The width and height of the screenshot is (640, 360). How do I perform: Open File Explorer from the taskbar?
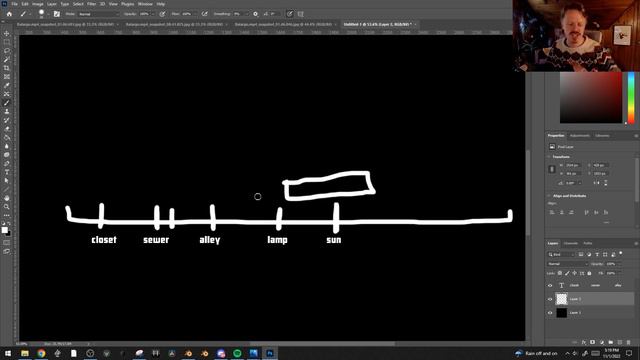25,353
